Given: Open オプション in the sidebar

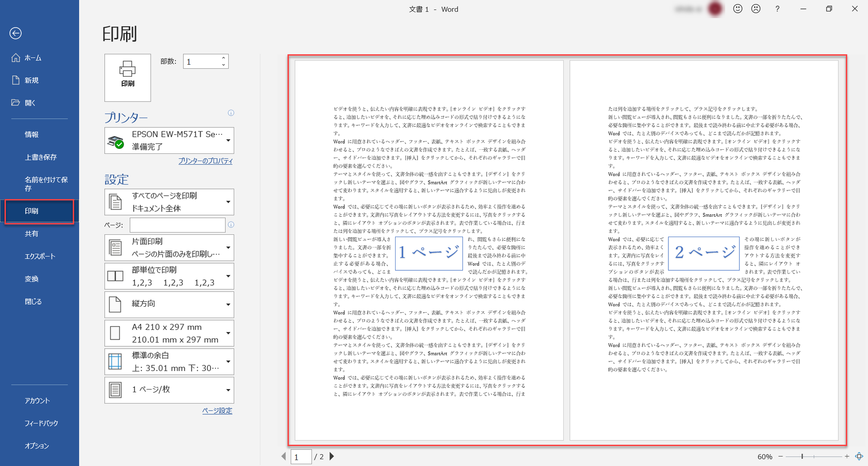Looking at the screenshot, I should click(x=40, y=446).
